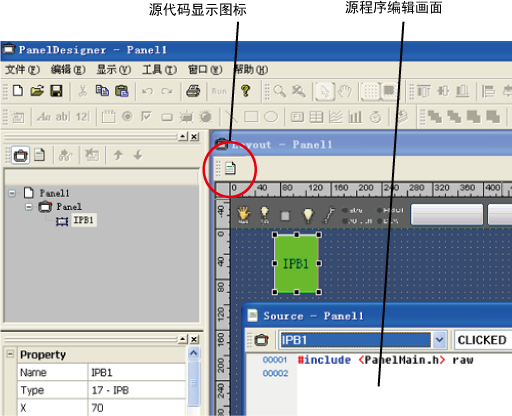Create a new file with the New icon

pos(18,91)
